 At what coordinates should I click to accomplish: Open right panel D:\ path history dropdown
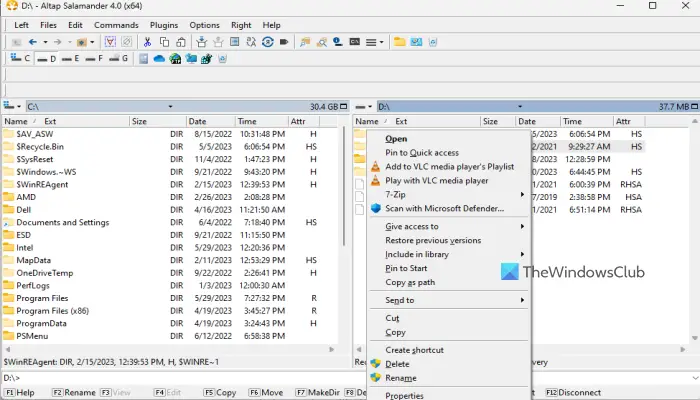[x=520, y=107]
